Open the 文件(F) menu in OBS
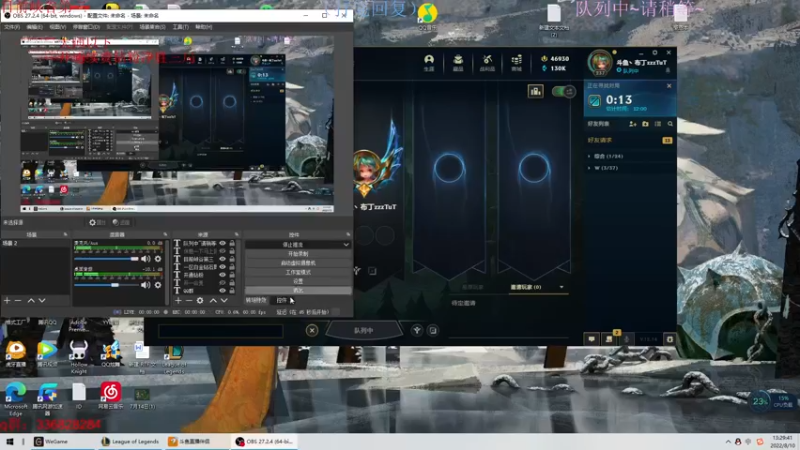Image resolution: width=800 pixels, height=450 pixels. [x=12, y=27]
